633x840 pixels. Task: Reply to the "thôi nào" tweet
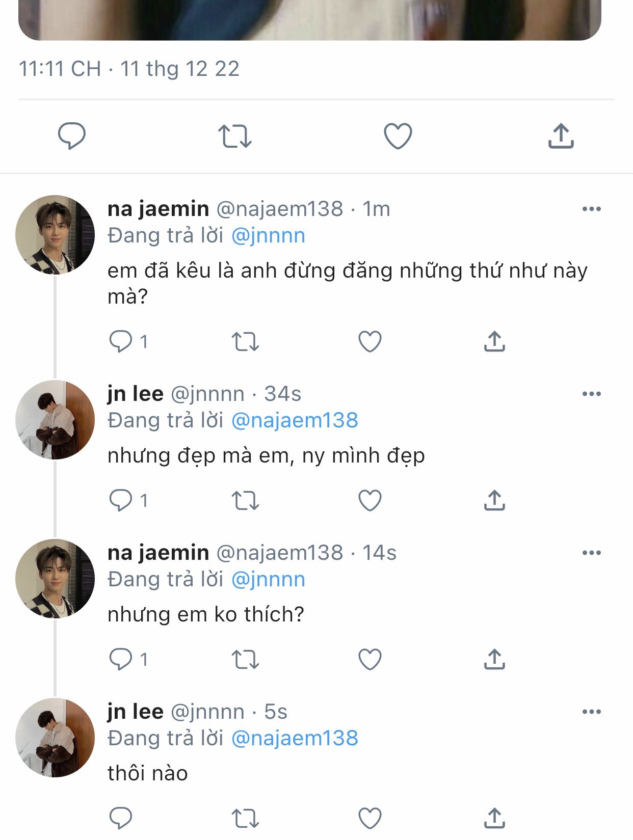pos(121,818)
